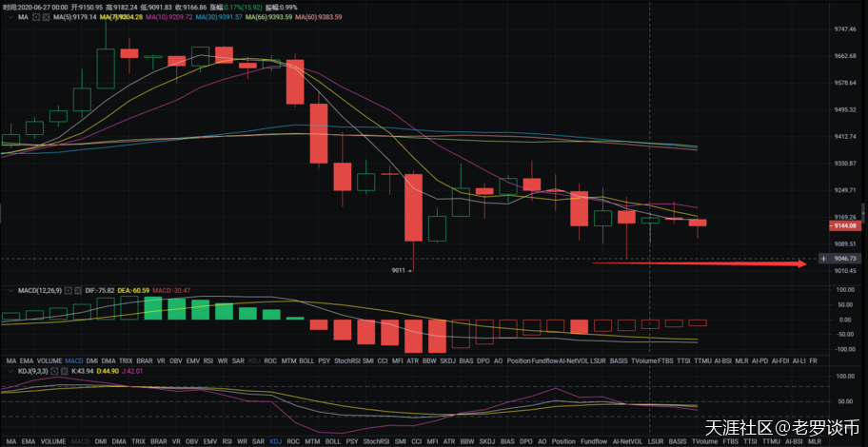Click the plus icon beside price 9046.73
Screen dimensions: 868x447
[823, 258]
